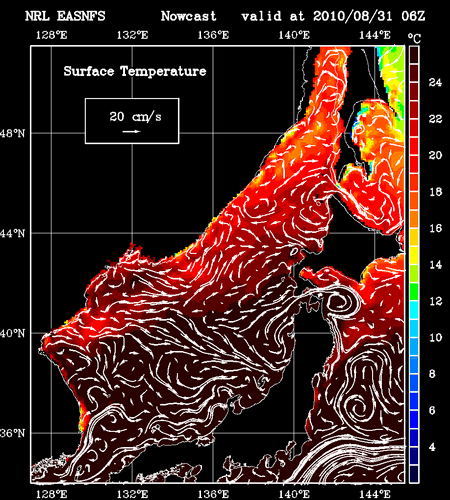Pick the cyan 11 degree colorbar swatch
The width and height of the screenshot is (450, 500).
(414, 310)
